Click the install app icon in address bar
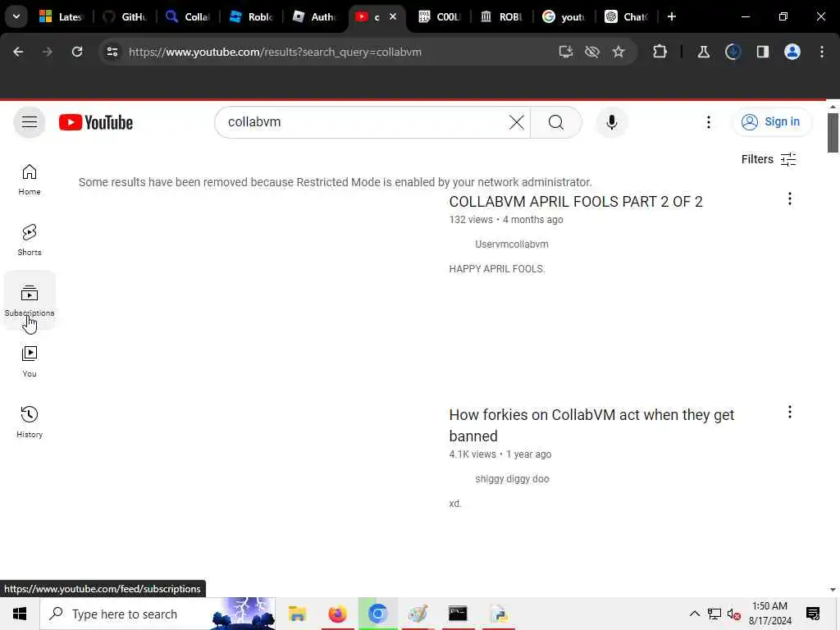 pos(566,52)
